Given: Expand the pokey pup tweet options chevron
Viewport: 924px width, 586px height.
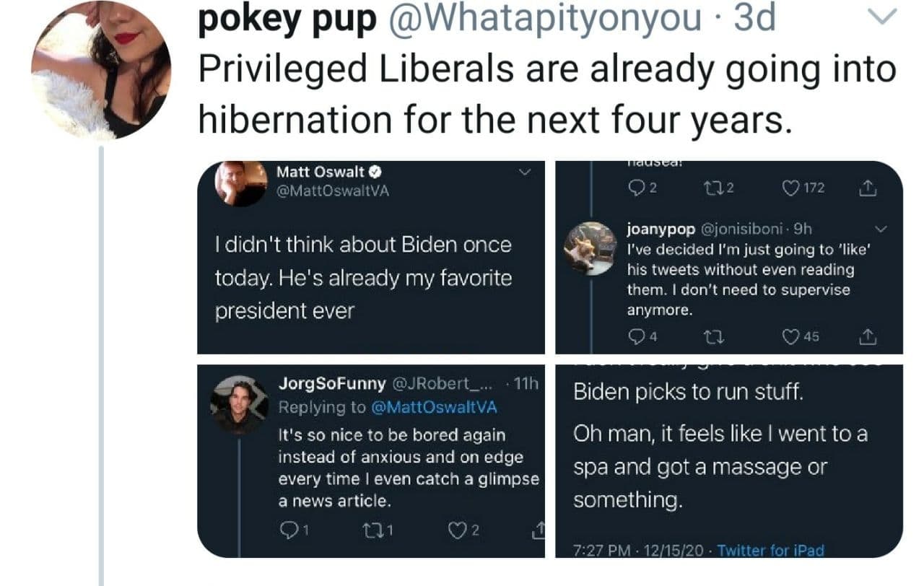Looking at the screenshot, I should pos(881,16).
